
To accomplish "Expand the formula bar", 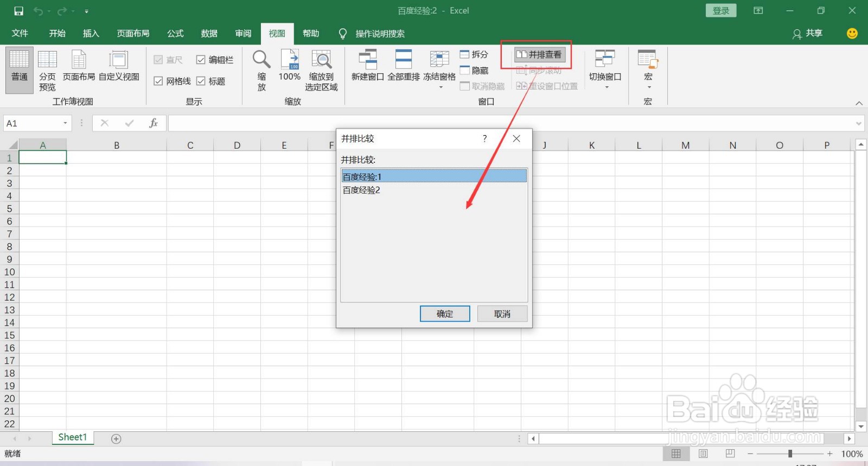I will 859,123.
